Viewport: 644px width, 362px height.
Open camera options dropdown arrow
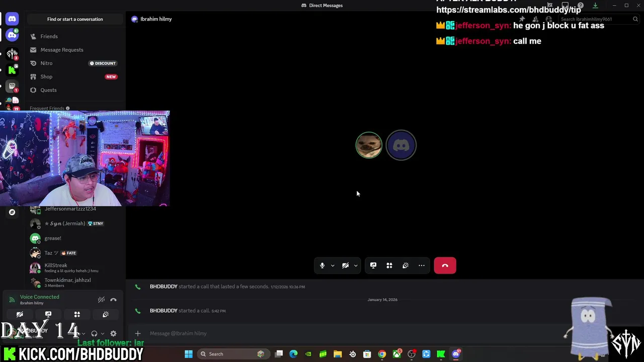[356, 265]
